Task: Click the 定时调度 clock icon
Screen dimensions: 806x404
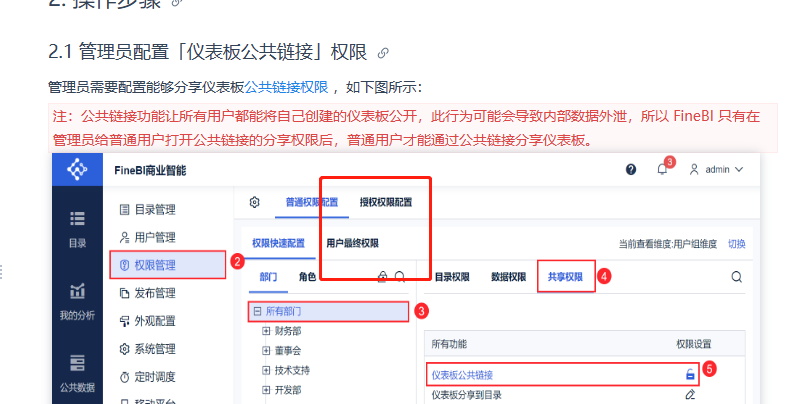Action: click(x=124, y=377)
